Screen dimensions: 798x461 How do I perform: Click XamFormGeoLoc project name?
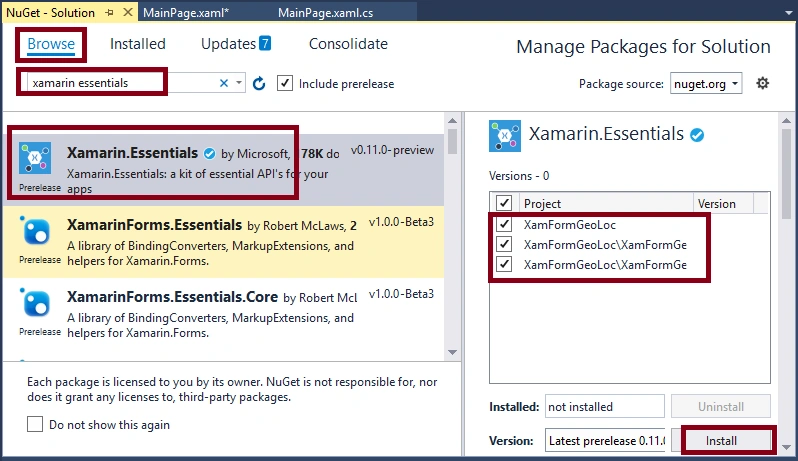pyautogui.click(x=570, y=224)
